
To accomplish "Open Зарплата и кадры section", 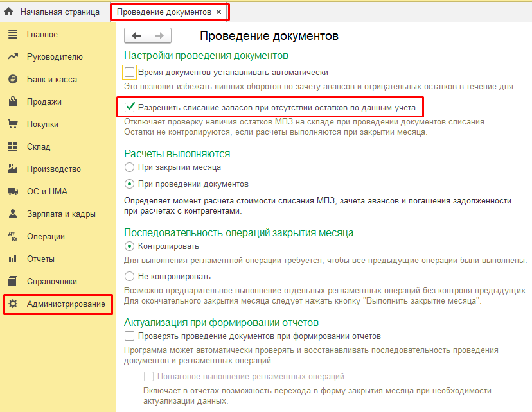I will click(61, 214).
